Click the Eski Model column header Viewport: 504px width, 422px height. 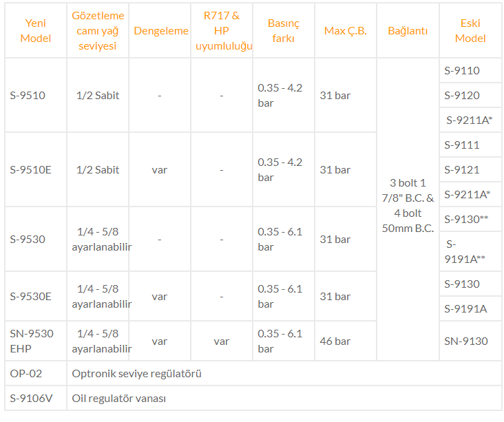tap(470, 30)
